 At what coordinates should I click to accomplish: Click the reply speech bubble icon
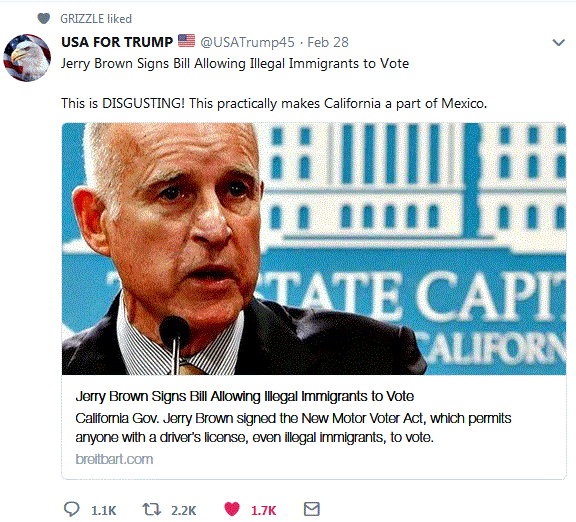[72, 509]
